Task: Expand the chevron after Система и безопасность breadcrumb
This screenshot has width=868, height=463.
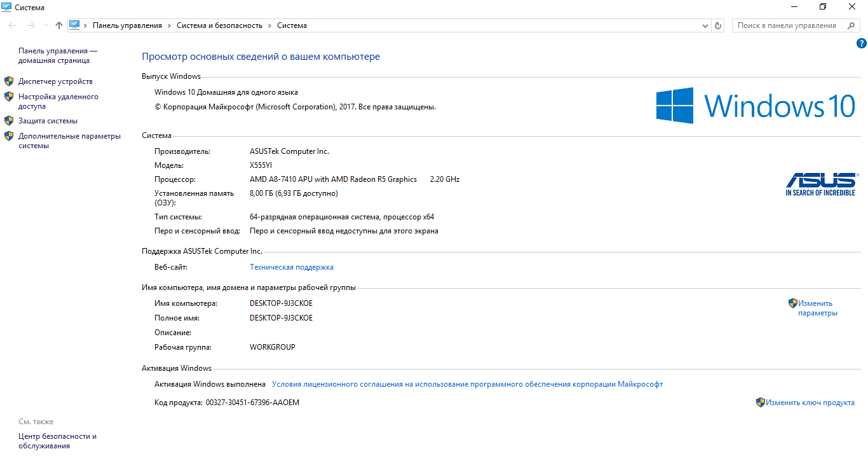Action: (269, 25)
